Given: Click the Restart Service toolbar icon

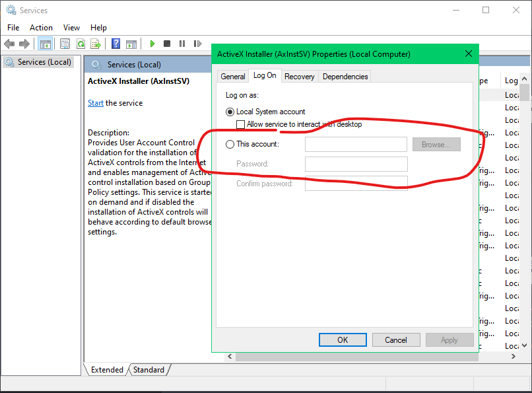Looking at the screenshot, I should (197, 44).
